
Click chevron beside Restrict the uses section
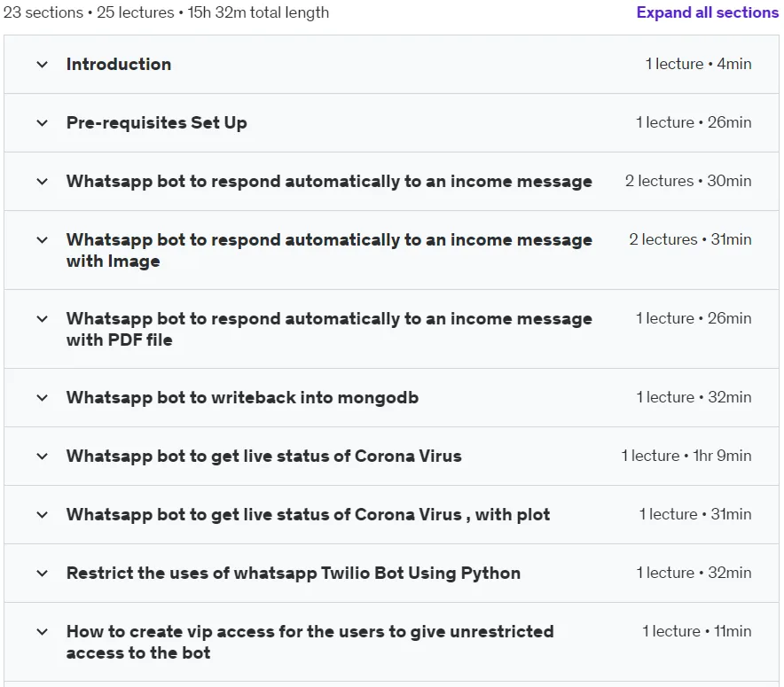[x=43, y=573]
